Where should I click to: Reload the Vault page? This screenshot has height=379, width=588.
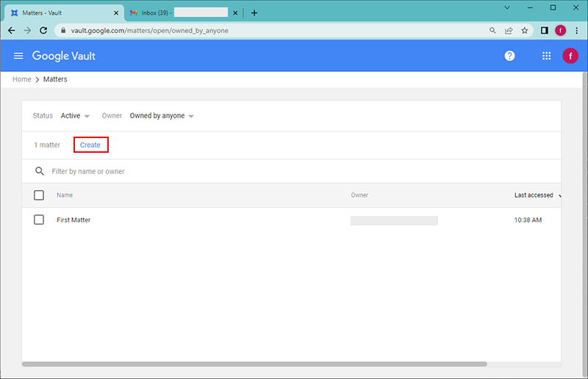coord(43,30)
